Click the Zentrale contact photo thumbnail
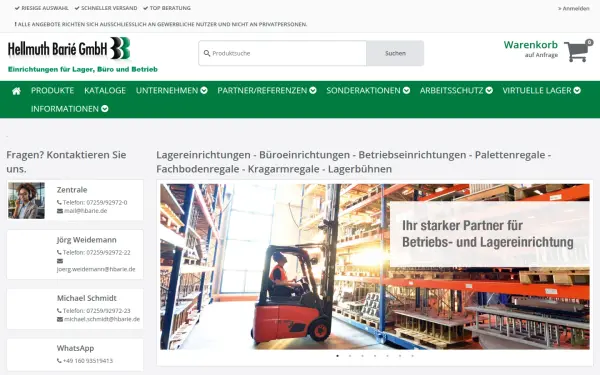 26,201
